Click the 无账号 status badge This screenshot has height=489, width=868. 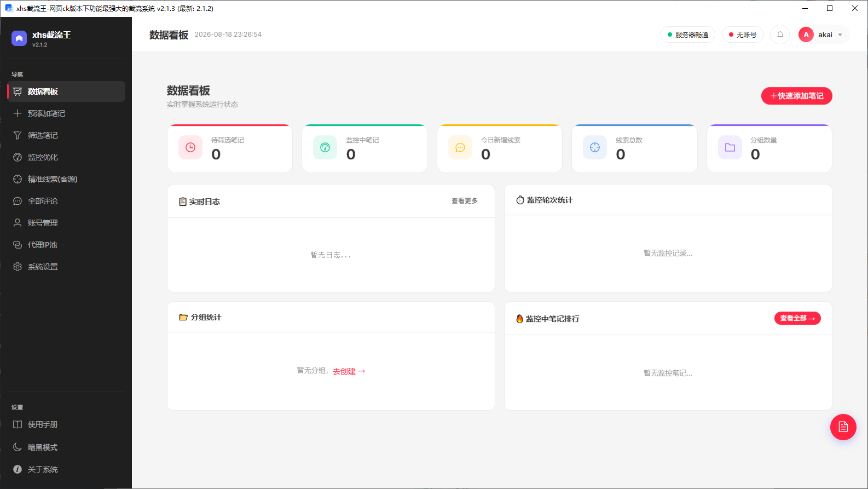(x=743, y=34)
